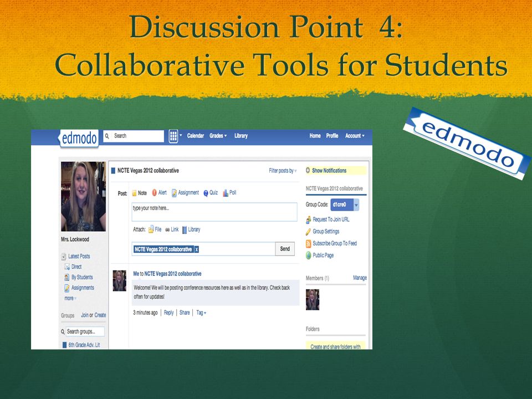This screenshot has width=532, height=399.
Task: Open the Group Code dropdown arrow
Action: coord(356,205)
